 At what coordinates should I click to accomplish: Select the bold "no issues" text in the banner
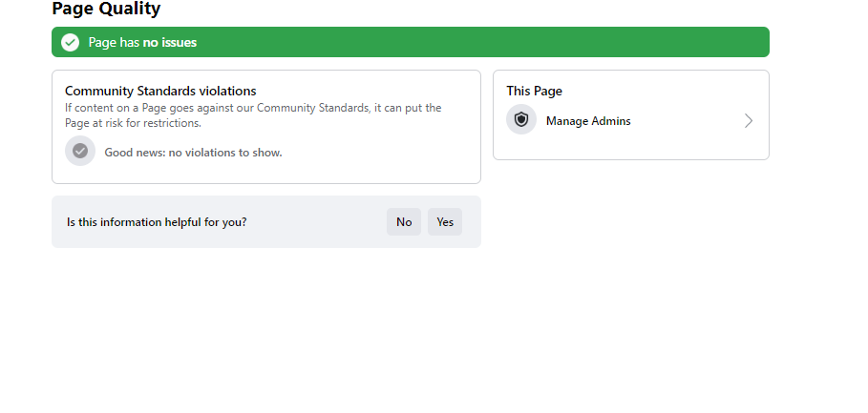(x=169, y=43)
